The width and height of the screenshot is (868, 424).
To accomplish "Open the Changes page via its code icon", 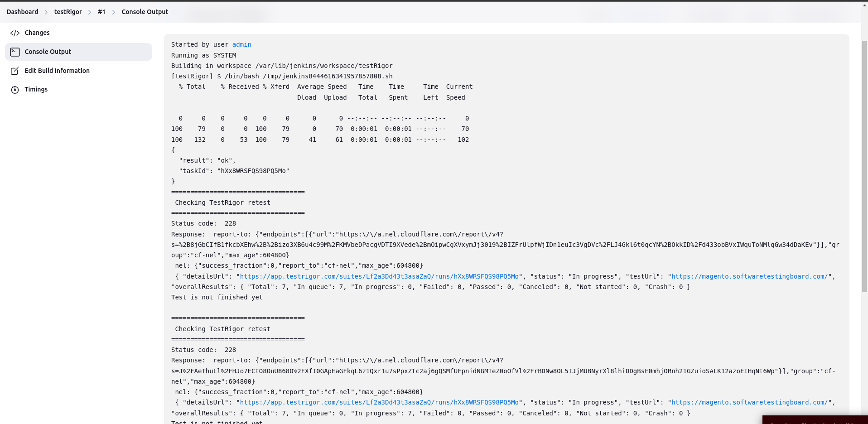I will click(15, 33).
